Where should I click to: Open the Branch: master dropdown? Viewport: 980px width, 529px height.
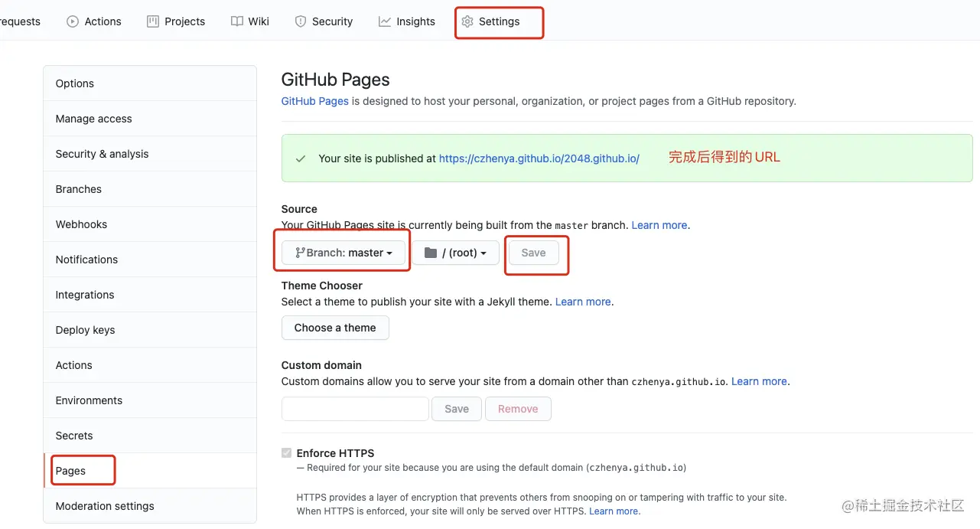pos(343,253)
